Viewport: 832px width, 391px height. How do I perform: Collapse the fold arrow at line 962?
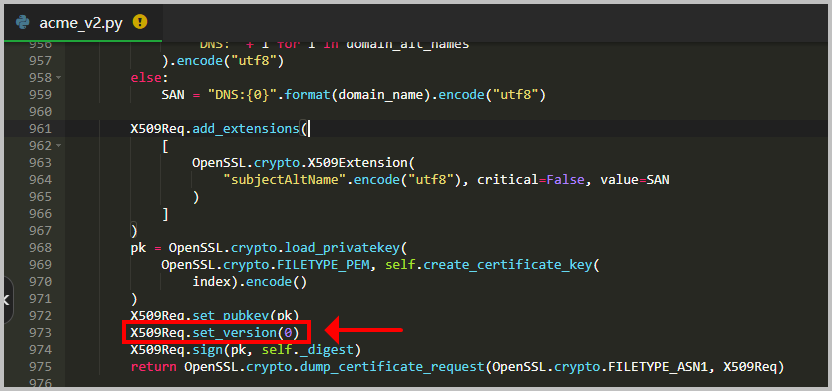(x=58, y=145)
